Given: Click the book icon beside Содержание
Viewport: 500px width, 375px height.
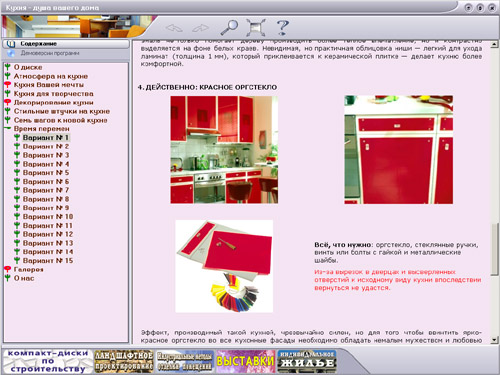Looking at the screenshot, I should [11, 44].
